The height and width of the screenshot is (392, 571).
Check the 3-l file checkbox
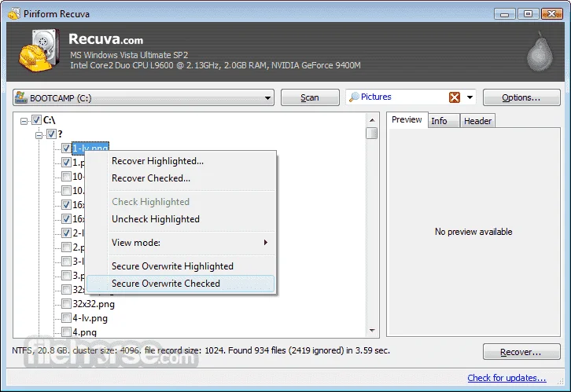click(x=66, y=261)
